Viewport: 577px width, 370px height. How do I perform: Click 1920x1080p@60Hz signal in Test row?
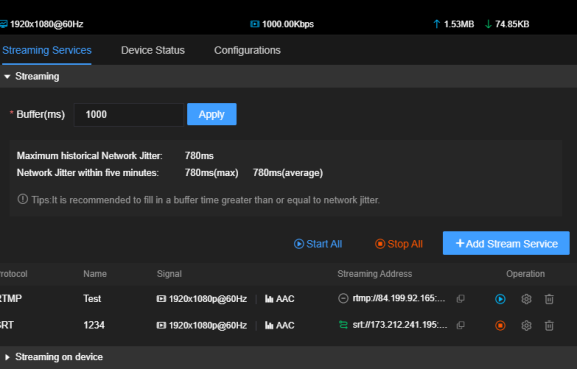click(208, 299)
